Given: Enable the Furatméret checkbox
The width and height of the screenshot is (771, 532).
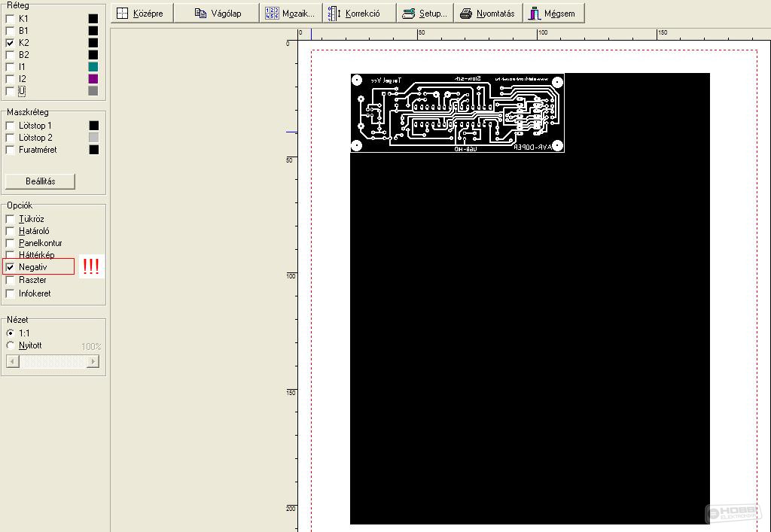Looking at the screenshot, I should pos(10,150).
